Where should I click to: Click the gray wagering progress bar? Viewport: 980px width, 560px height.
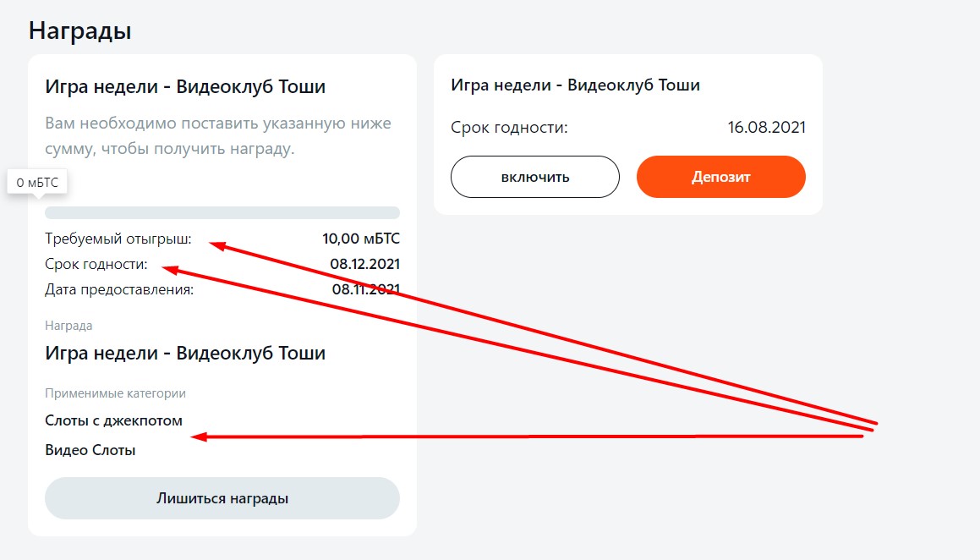[x=222, y=212]
